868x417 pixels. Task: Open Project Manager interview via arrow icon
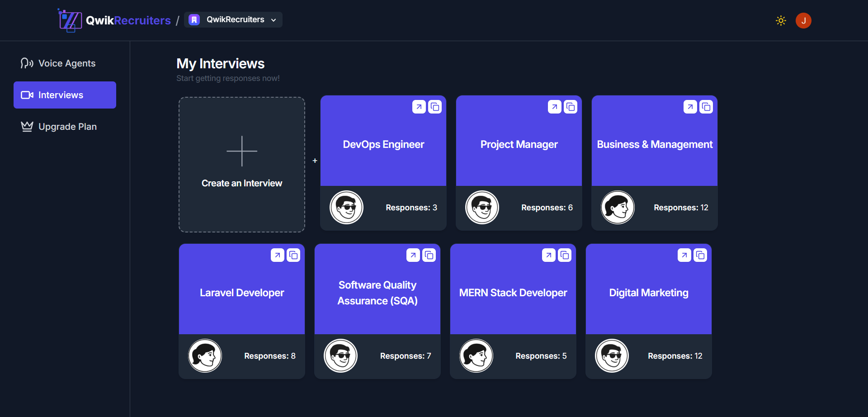[554, 107]
